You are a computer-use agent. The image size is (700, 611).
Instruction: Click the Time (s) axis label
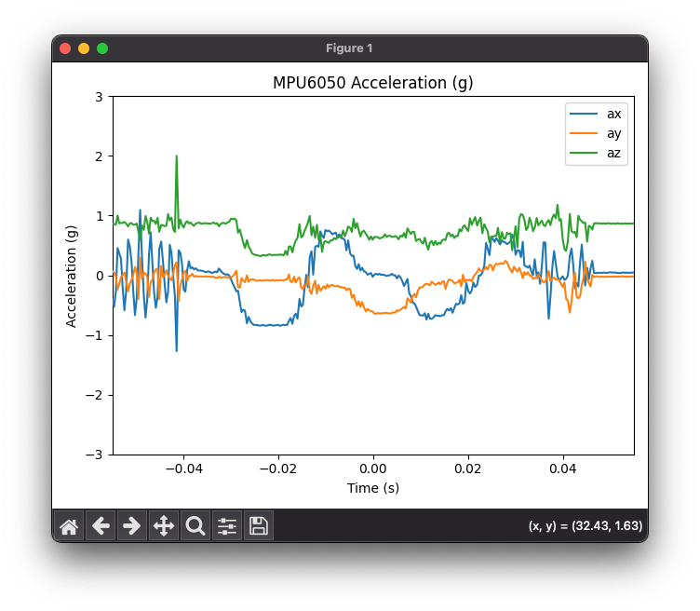pos(373,488)
